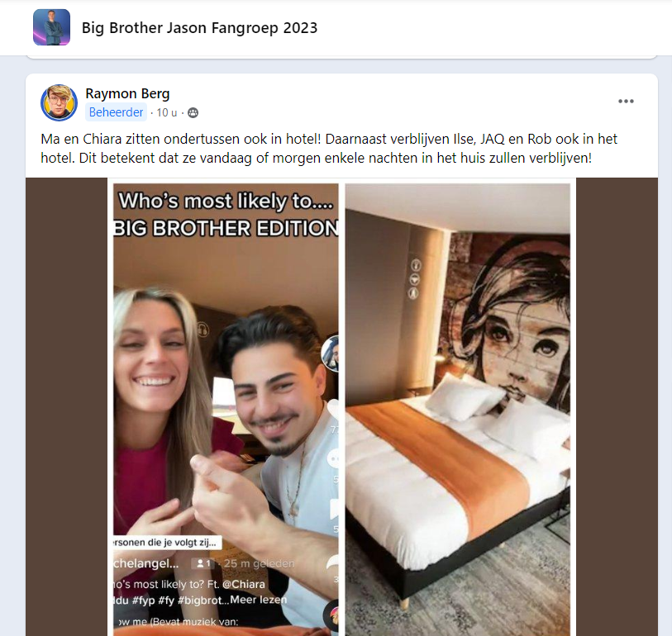
Task: Open the Who's most likely to TikTok image
Action: coord(226,410)
